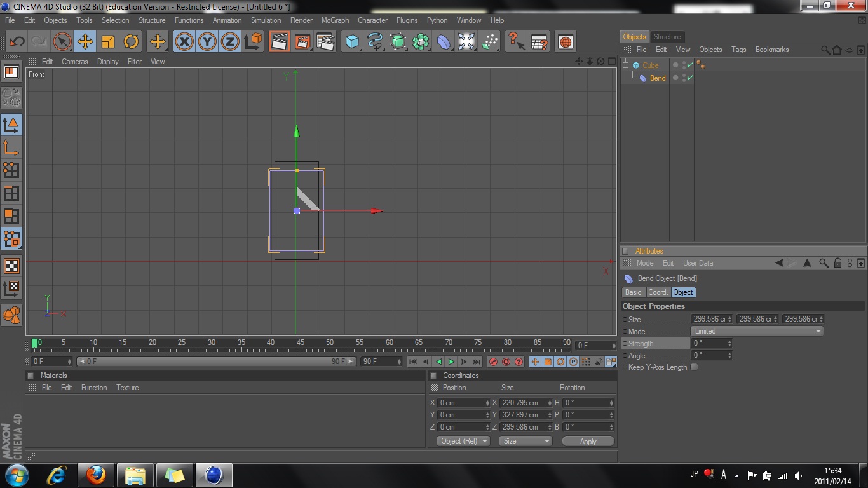Select the Live Selection tool
Image resolution: width=868 pixels, height=488 pixels.
(x=62, y=42)
